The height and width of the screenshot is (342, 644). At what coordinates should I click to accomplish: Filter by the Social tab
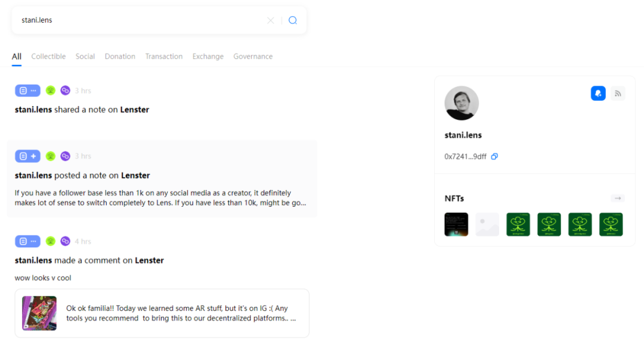(x=85, y=57)
